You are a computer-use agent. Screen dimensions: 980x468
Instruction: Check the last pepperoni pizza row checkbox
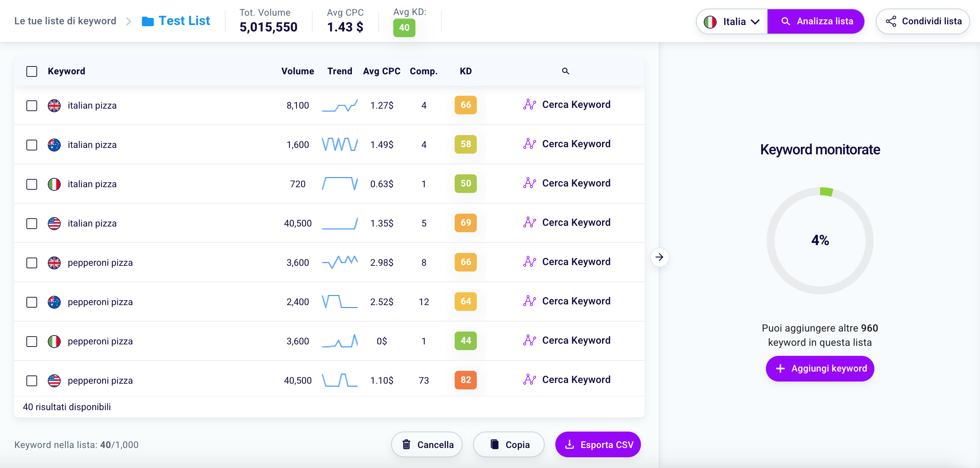pos(31,381)
